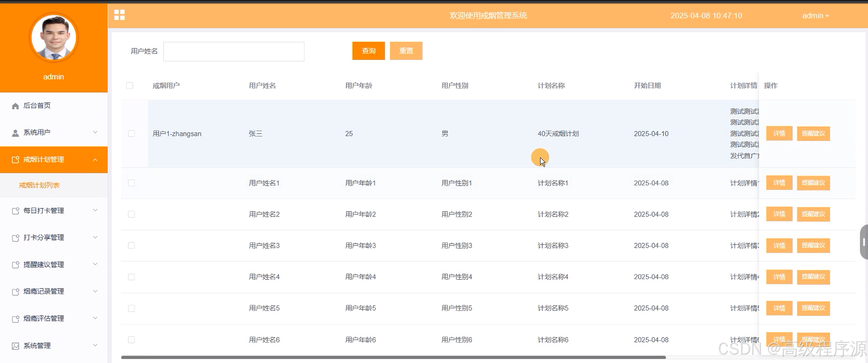The width and height of the screenshot is (868, 363).
Task: Open the admin dropdown at top right
Action: [815, 16]
